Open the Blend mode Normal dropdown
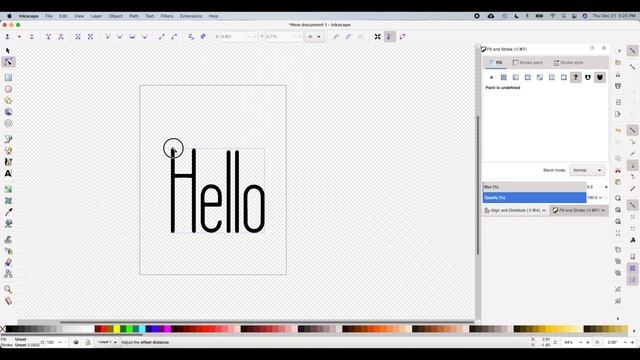Viewport: 640px width, 360px height. 587,170
